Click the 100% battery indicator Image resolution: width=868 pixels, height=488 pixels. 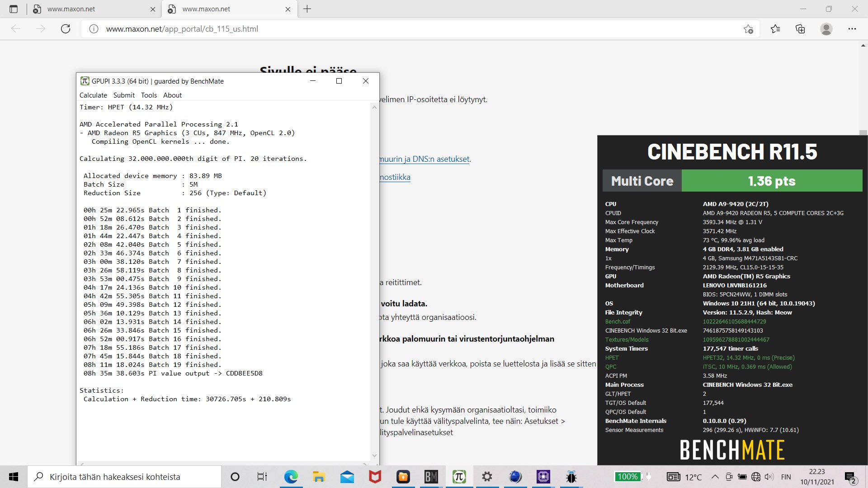[x=627, y=477]
